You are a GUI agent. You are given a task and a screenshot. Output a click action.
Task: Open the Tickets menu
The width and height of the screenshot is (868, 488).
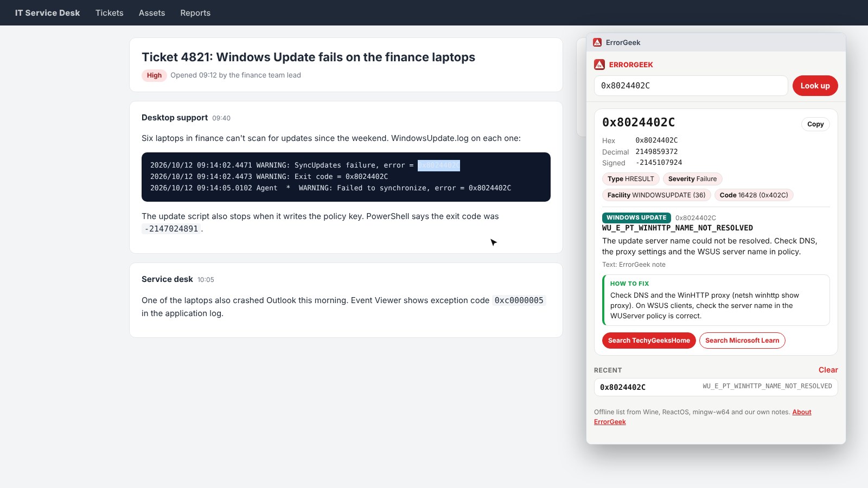[110, 13]
